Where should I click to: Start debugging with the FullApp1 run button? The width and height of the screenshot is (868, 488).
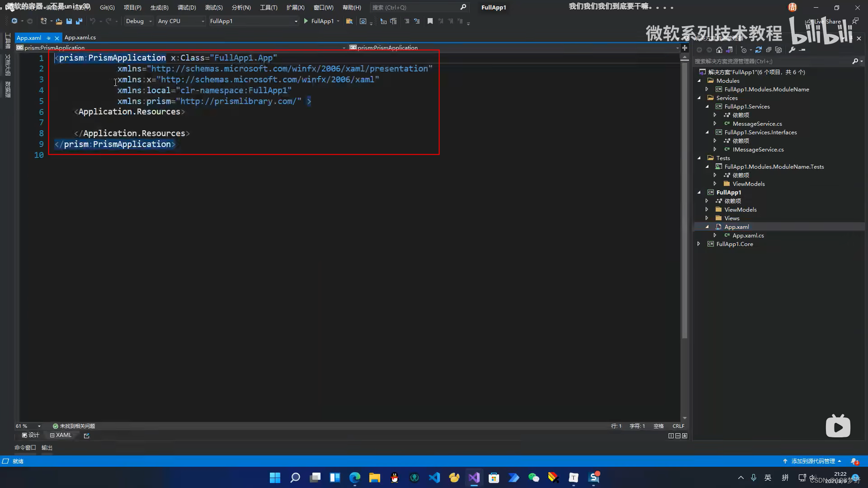click(319, 21)
